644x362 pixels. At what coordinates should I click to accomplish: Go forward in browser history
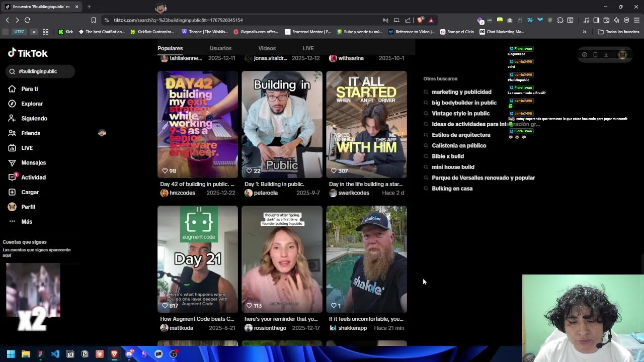pyautogui.click(x=17, y=20)
